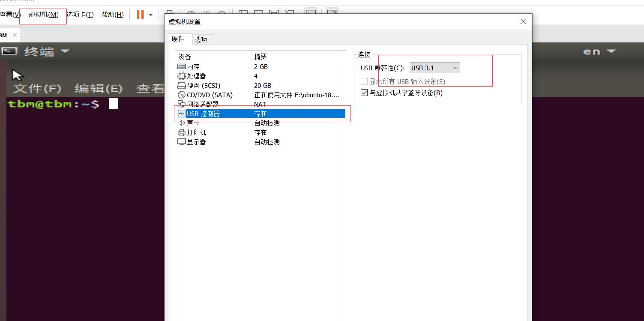Click 存在 summary of USB controller row

click(x=261, y=114)
